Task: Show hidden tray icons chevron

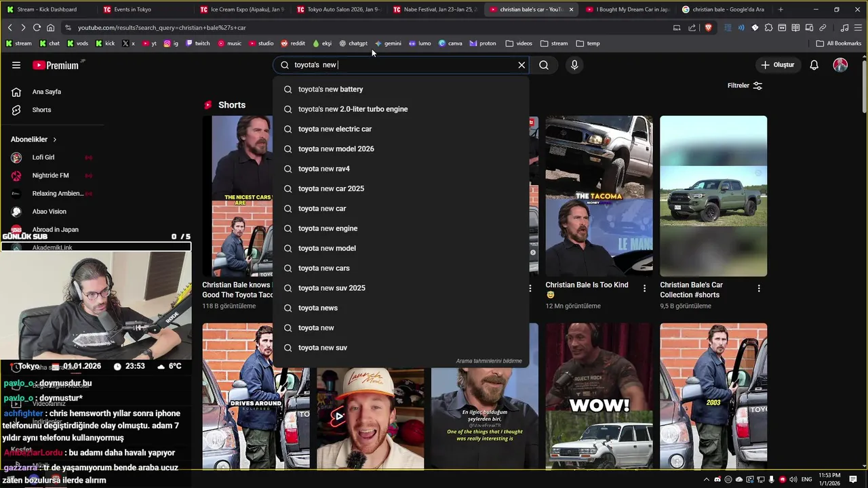Action: [x=707, y=480]
